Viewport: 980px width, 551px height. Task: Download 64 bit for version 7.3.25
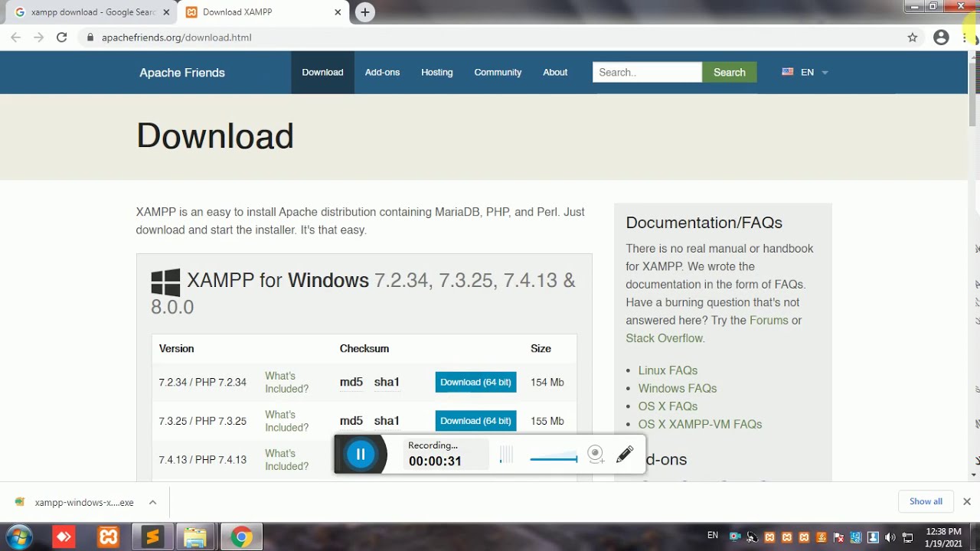(475, 420)
